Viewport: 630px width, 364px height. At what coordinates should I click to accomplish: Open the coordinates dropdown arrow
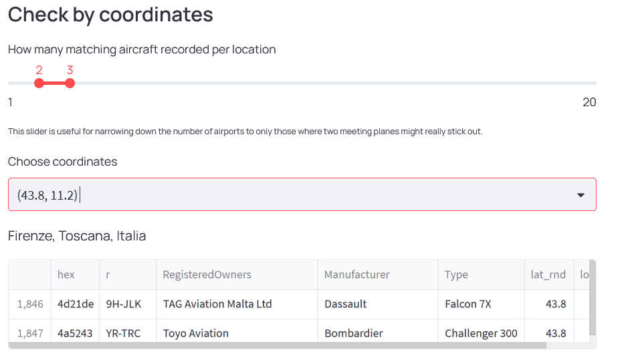581,195
